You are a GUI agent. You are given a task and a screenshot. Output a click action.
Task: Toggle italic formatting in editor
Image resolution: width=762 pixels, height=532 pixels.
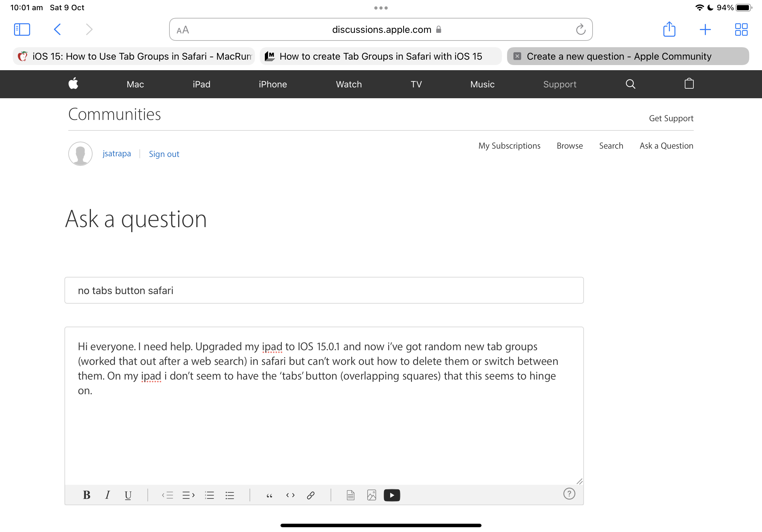[x=107, y=495]
